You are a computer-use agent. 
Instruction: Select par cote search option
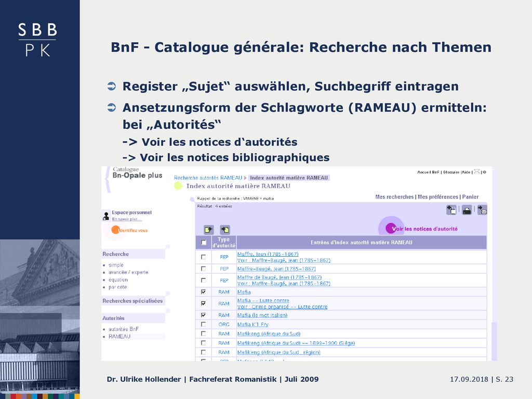(x=118, y=287)
